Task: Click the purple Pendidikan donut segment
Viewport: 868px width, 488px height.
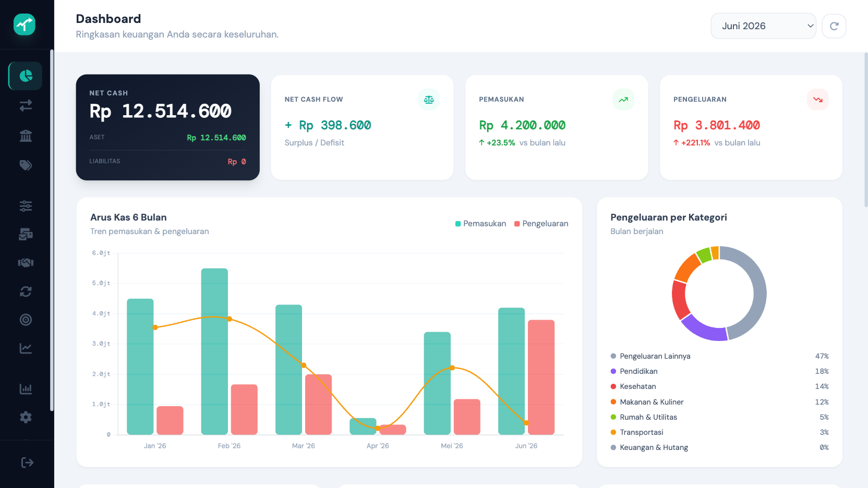Action: pyautogui.click(x=705, y=330)
